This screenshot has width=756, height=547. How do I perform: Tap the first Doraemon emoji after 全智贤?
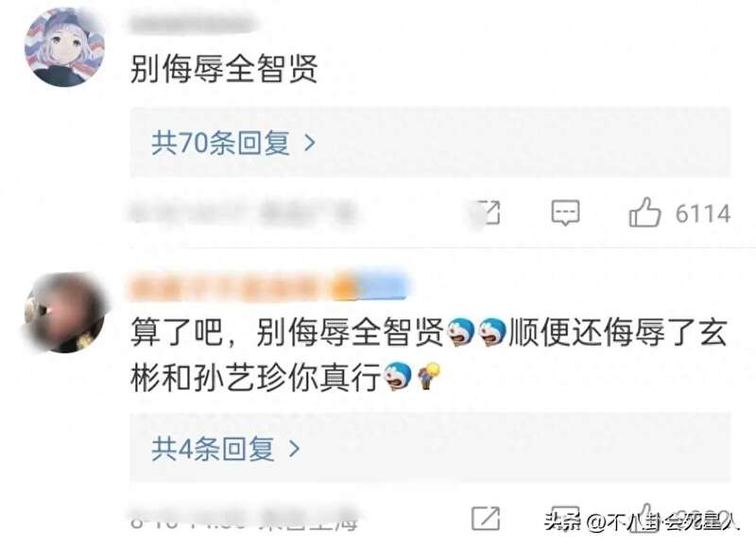461,332
